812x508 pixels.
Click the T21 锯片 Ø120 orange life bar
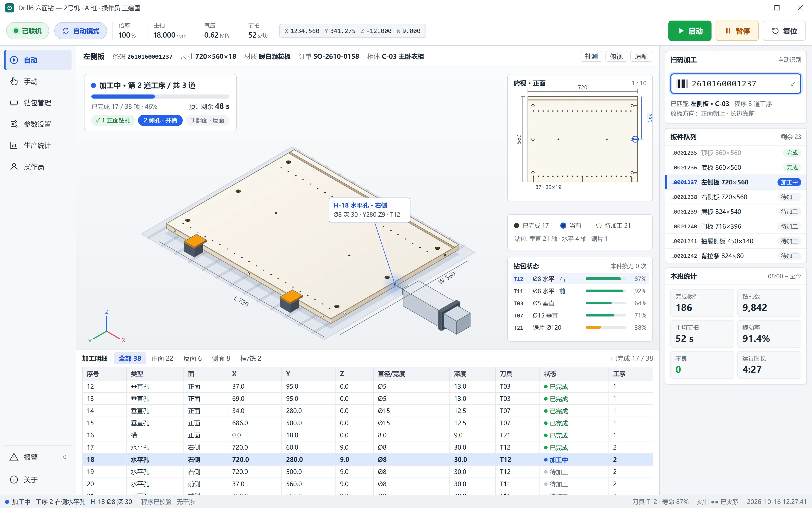click(x=606, y=328)
